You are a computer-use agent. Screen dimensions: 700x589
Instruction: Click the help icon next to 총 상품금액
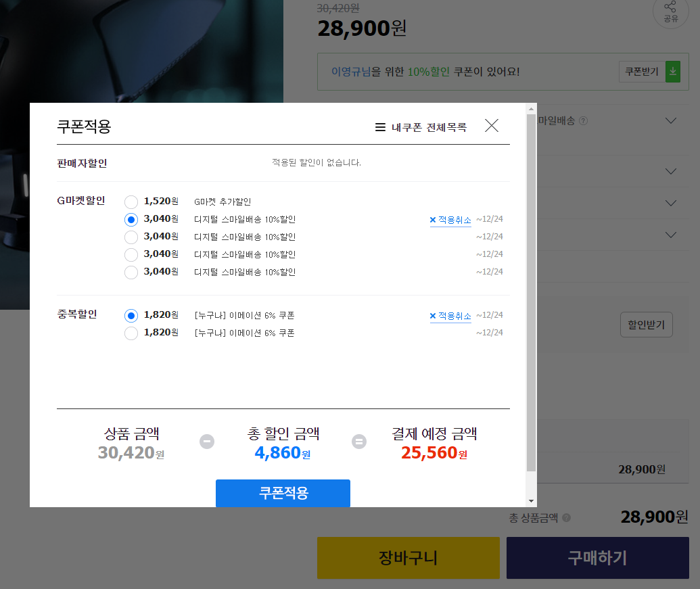click(x=567, y=518)
